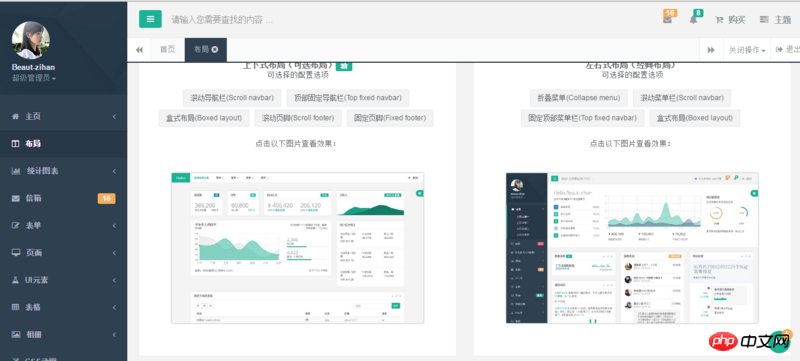Open the 页面 sidebar menu item

[63, 252]
